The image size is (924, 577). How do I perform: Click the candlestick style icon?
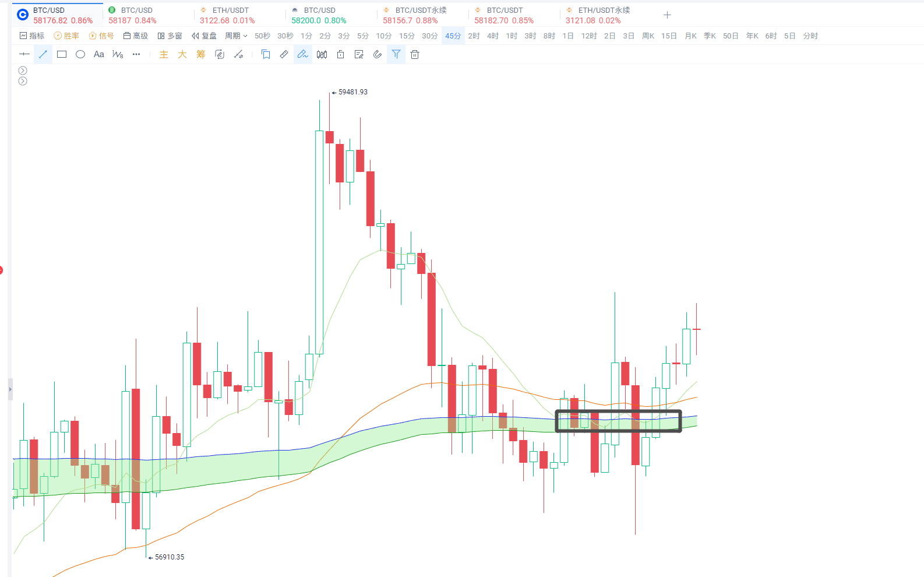coord(322,54)
